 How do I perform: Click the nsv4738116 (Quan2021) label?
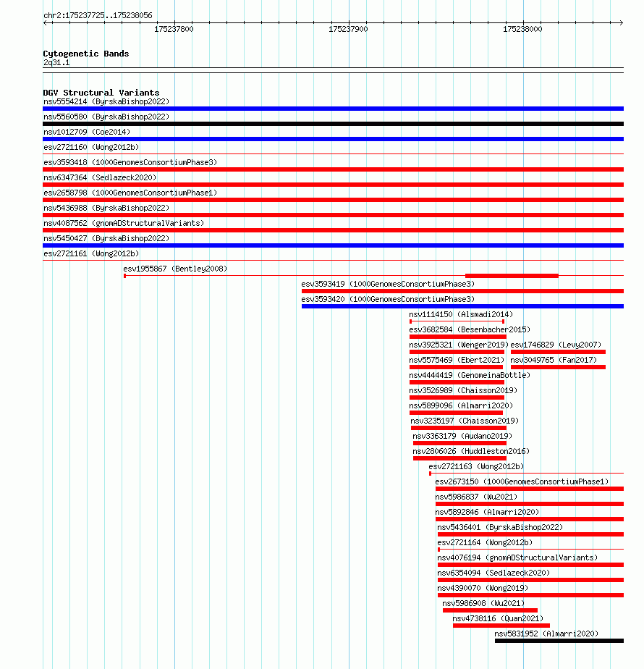coord(498,618)
